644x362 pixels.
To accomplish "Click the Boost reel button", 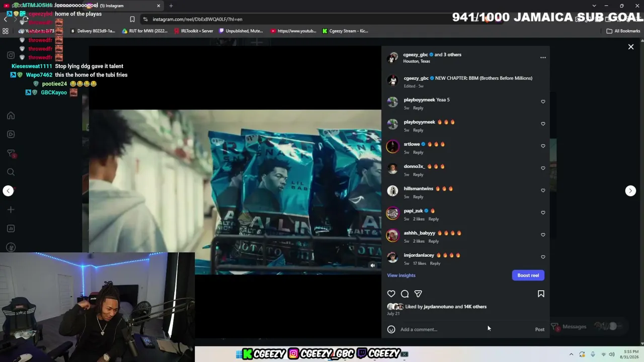I will pyautogui.click(x=528, y=275).
